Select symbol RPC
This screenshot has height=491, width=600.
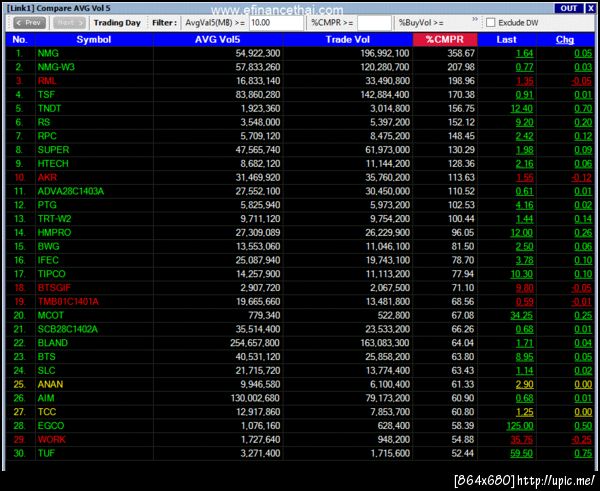click(x=47, y=136)
